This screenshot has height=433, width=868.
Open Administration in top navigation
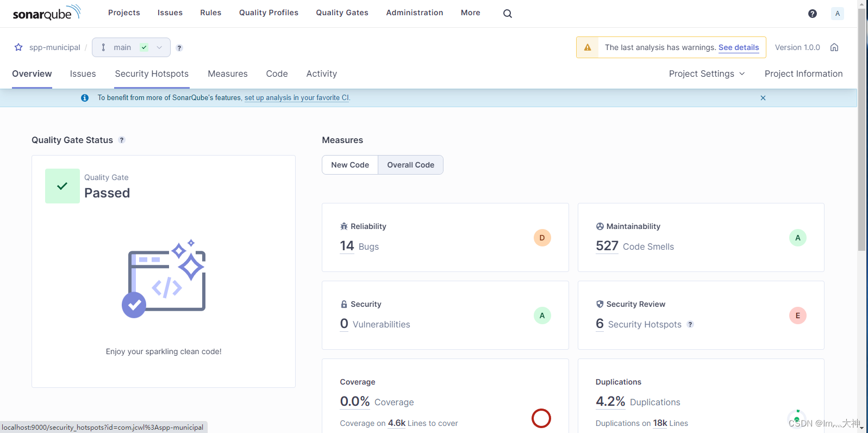(415, 13)
